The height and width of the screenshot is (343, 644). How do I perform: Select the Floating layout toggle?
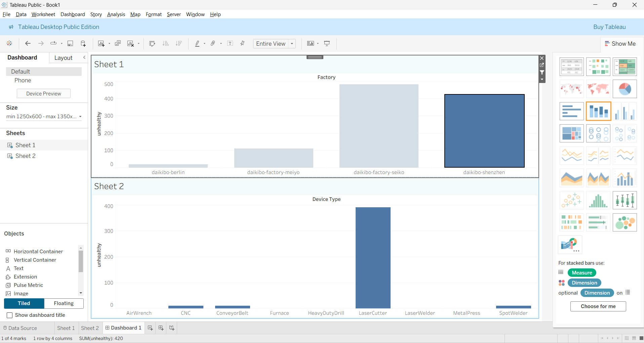pyautogui.click(x=64, y=303)
